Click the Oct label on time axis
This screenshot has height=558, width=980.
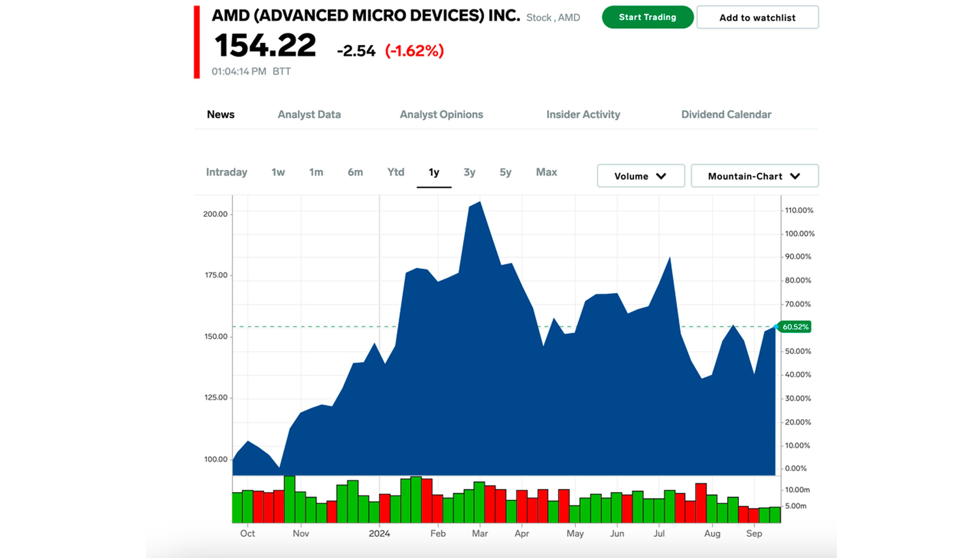(247, 534)
